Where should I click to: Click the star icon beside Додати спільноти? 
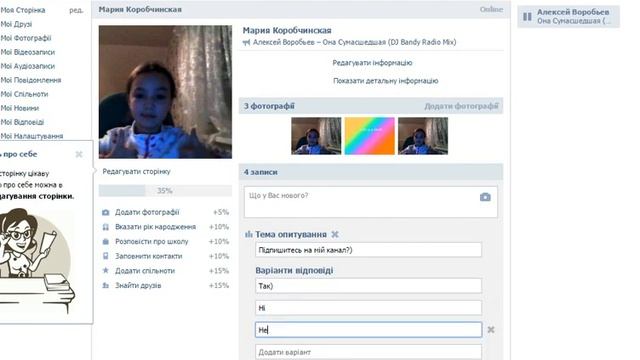pyautogui.click(x=106, y=271)
